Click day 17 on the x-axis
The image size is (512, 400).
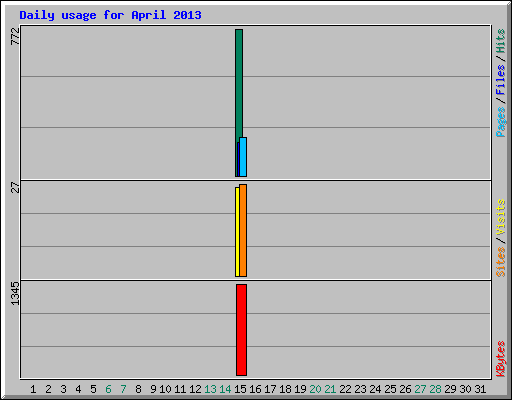coord(270,389)
